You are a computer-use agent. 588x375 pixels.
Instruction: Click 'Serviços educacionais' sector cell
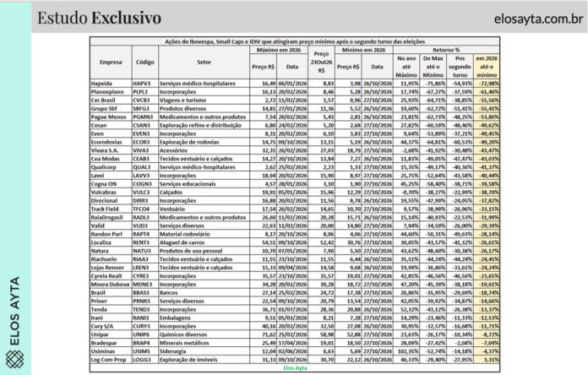pos(204,184)
